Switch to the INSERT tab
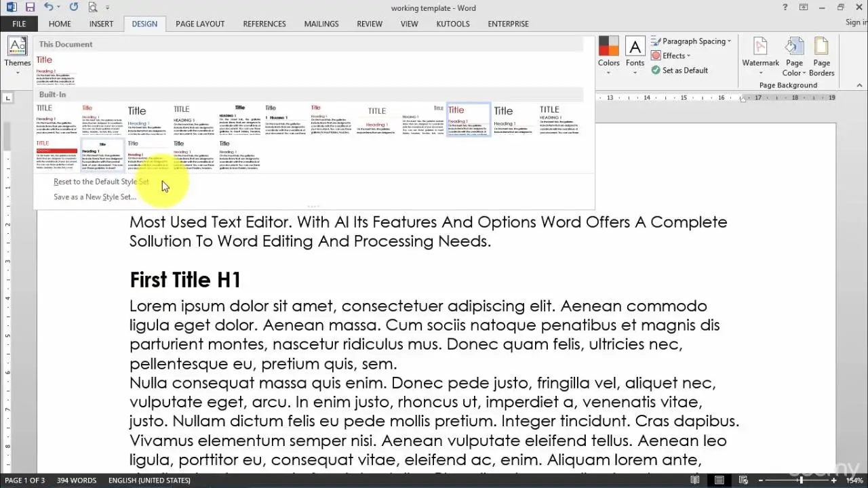868x488 pixels. point(101,24)
